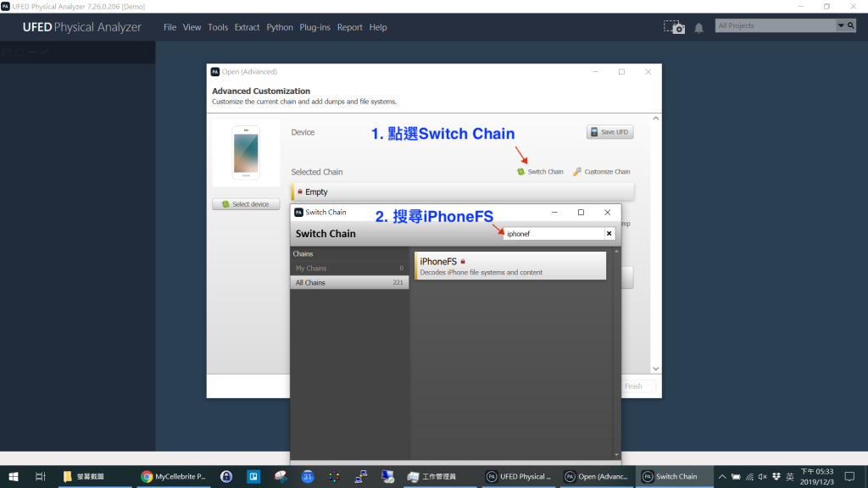The image size is (868, 488).
Task: Click the Chains header label
Action: pyautogui.click(x=303, y=253)
